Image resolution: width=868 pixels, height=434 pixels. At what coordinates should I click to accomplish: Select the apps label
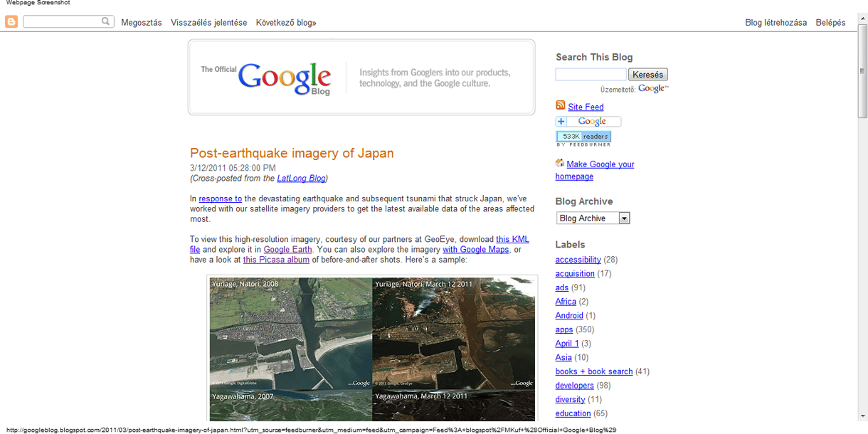(564, 329)
